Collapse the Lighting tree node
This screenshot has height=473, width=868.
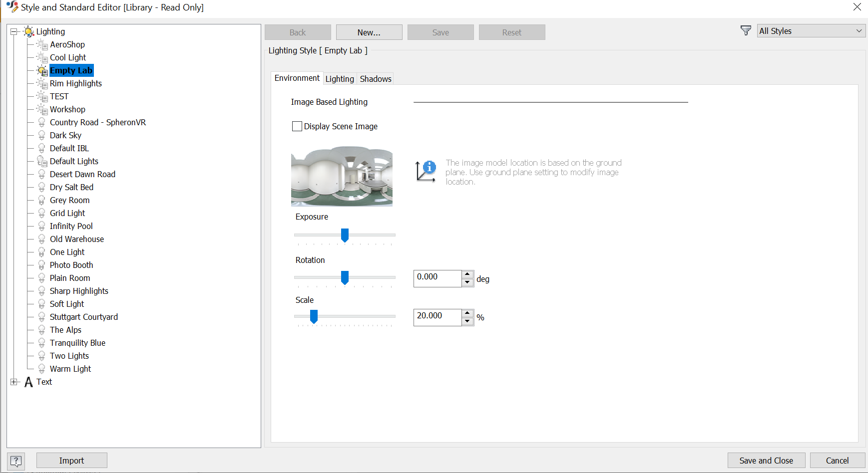[14, 31]
